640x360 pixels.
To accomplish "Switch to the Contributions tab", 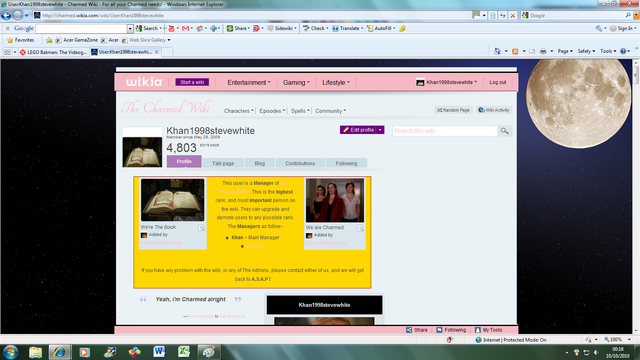I will click(x=300, y=163).
